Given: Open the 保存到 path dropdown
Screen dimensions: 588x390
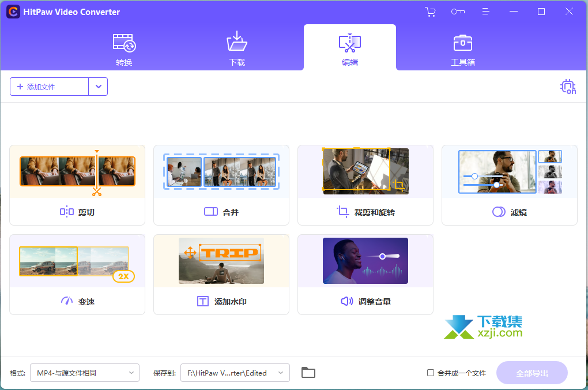Looking at the screenshot, I should (x=235, y=373).
